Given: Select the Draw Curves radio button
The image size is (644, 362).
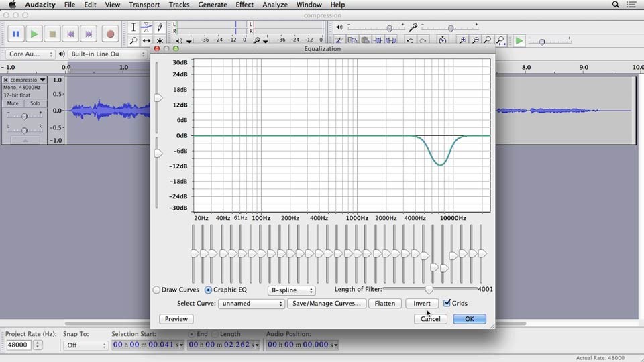Looking at the screenshot, I should pyautogui.click(x=156, y=290).
